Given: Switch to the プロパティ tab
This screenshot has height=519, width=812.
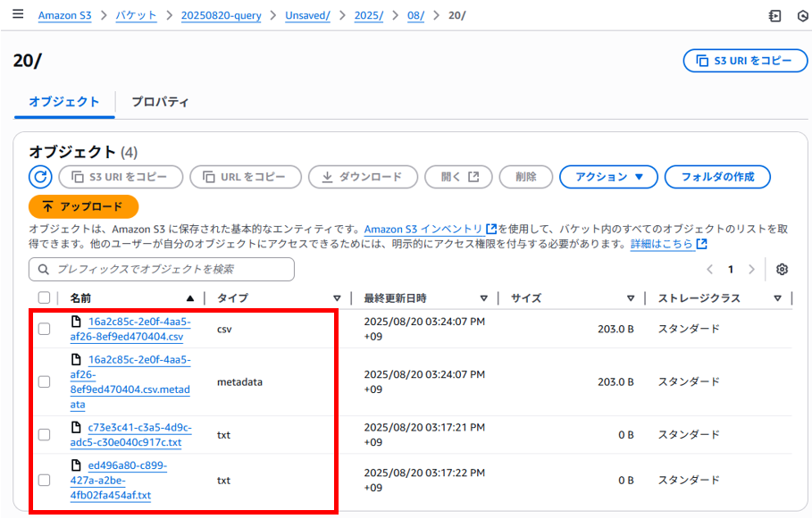Looking at the screenshot, I should point(160,102).
